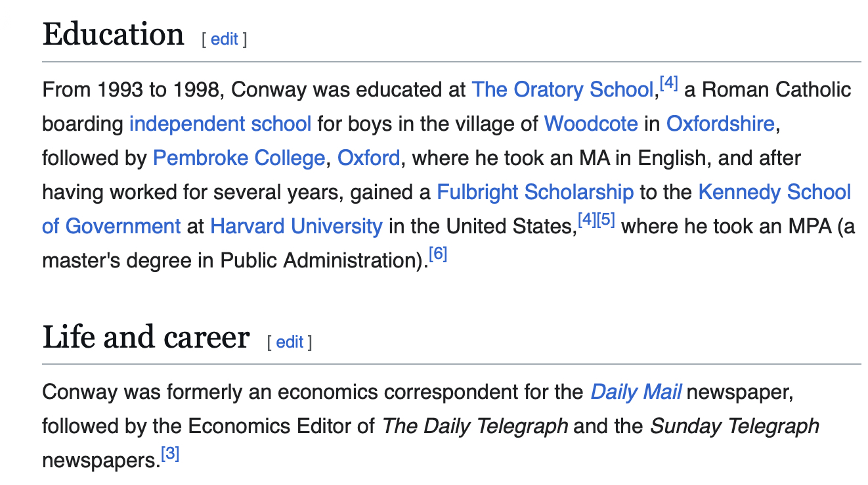The width and height of the screenshot is (868, 485).
Task: Open citation 6 after Public Administration
Action: click(x=438, y=254)
